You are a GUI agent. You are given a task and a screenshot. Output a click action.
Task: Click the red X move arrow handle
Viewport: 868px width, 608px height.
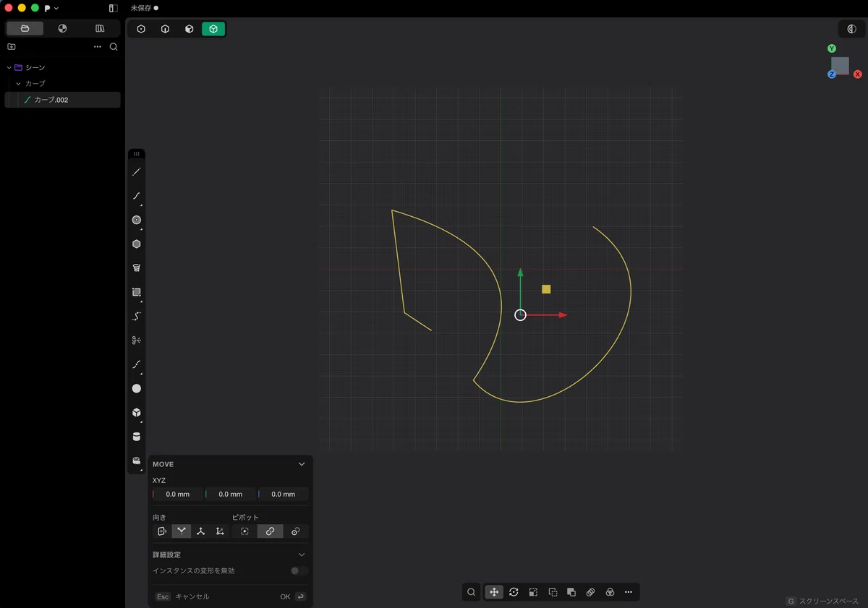(563, 314)
